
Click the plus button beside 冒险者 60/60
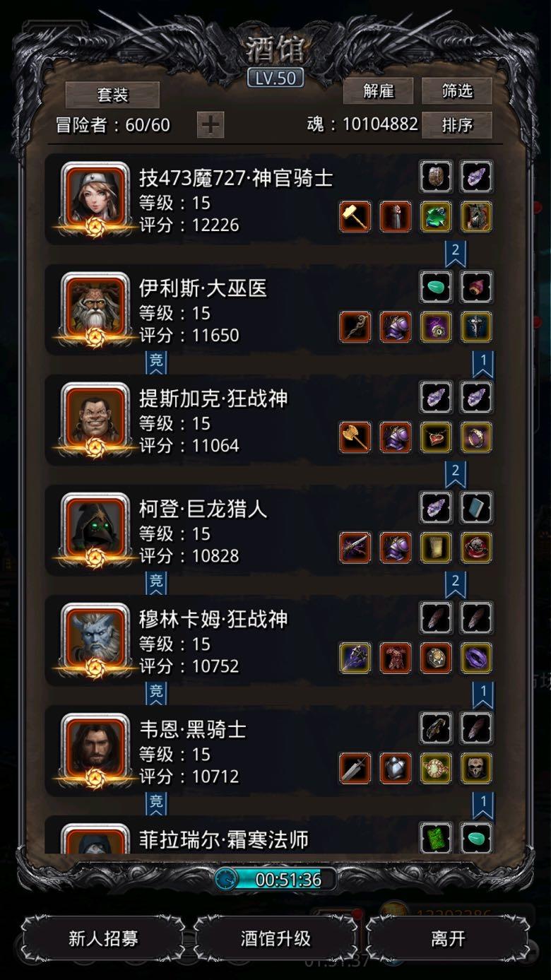tap(211, 125)
